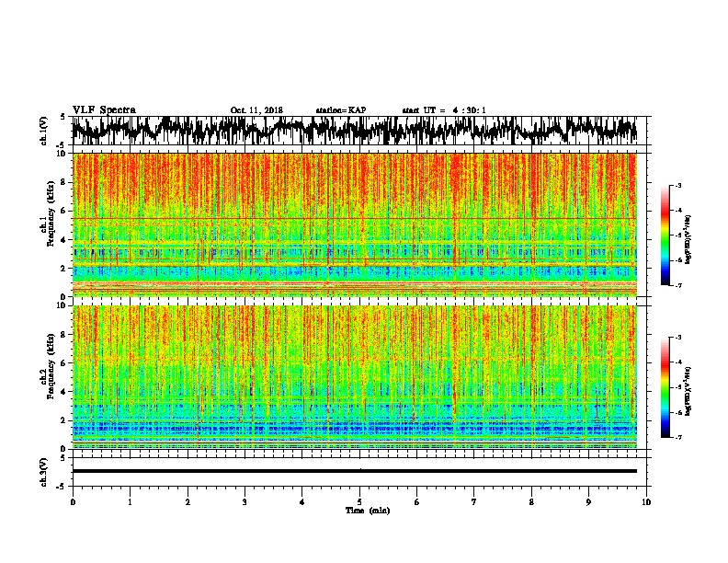Click the flat ch.3 voltage trace

coord(354,471)
